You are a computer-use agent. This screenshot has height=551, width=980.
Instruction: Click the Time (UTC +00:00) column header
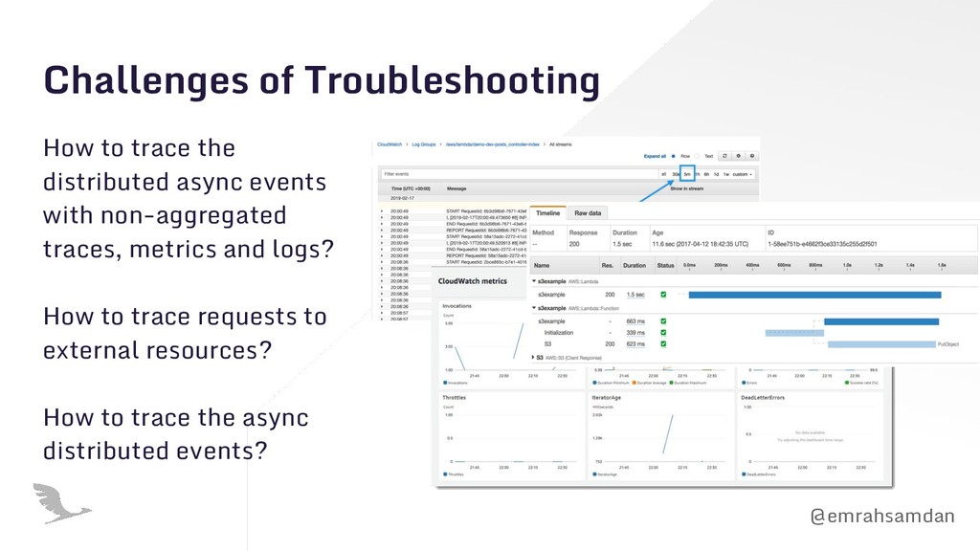click(x=411, y=188)
